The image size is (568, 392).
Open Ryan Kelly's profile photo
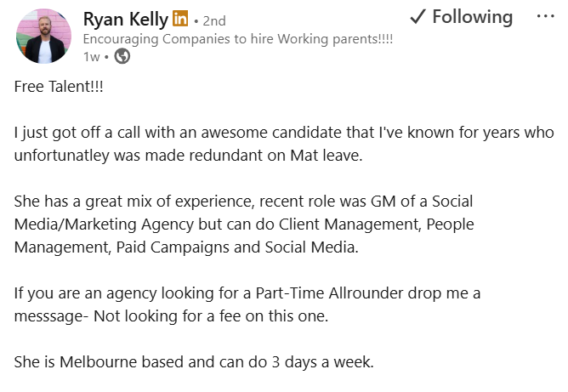[43, 36]
